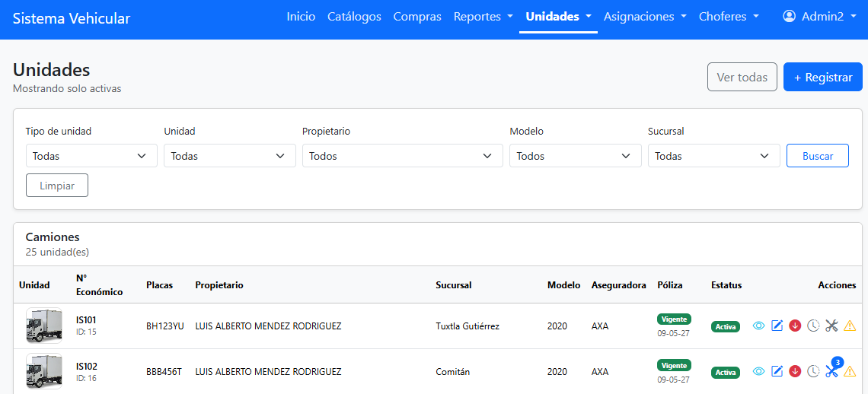Click ID: 16 text under IS102
The width and height of the screenshot is (868, 394).
[x=86, y=378]
